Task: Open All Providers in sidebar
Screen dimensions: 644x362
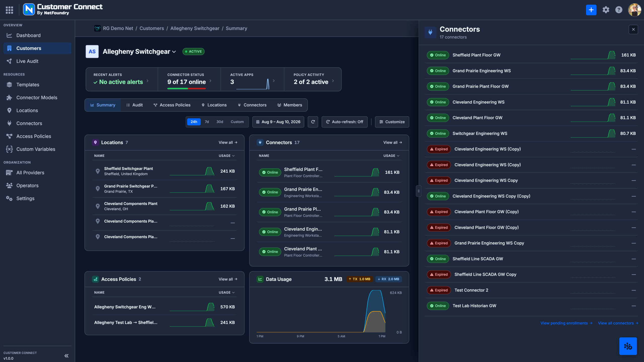Action: coord(37,173)
